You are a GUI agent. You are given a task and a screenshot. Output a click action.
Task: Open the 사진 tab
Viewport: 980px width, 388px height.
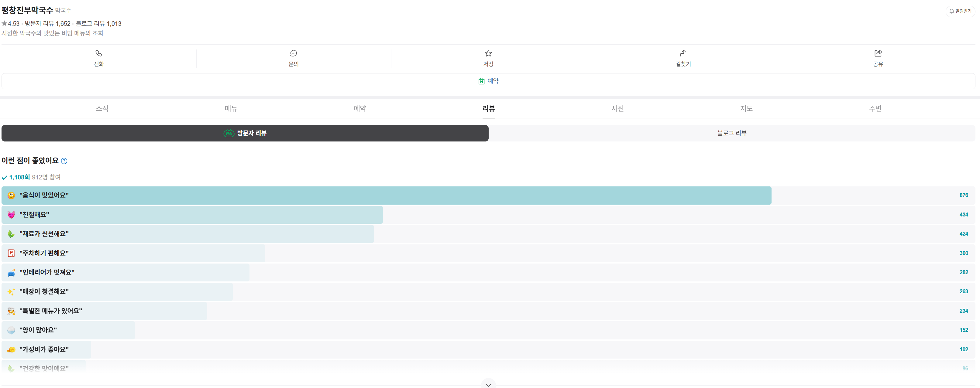click(x=617, y=109)
